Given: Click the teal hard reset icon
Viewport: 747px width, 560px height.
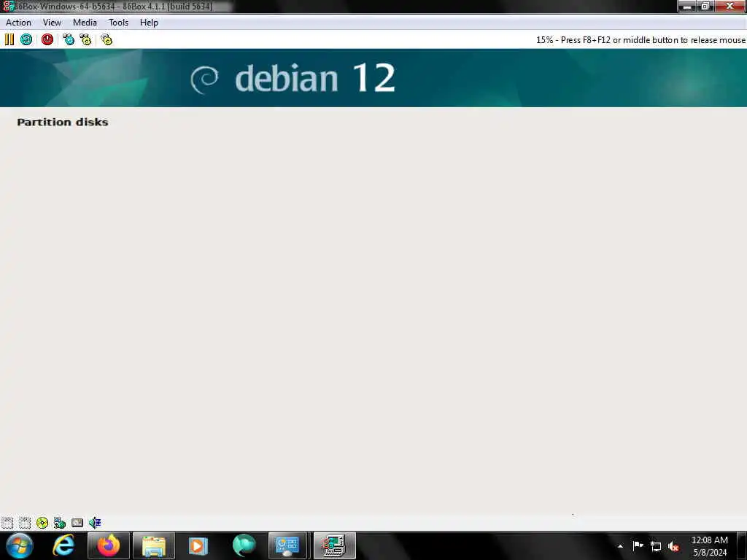Looking at the screenshot, I should click(26, 39).
